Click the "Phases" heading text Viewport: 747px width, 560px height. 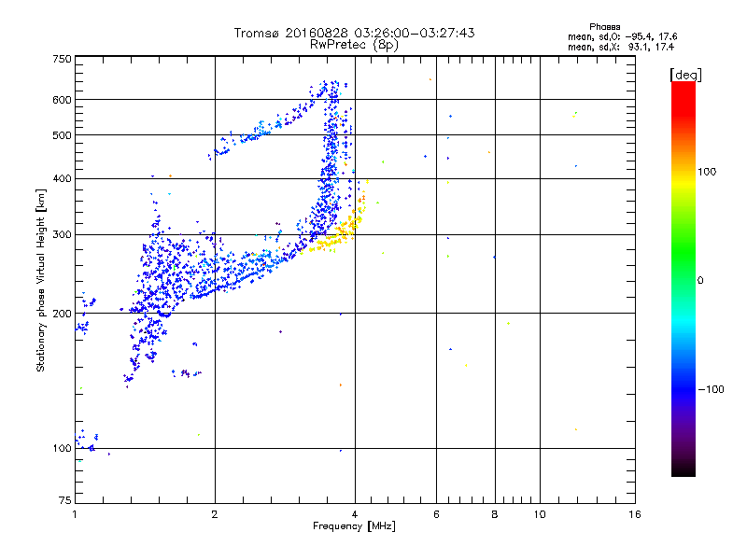[x=604, y=27]
